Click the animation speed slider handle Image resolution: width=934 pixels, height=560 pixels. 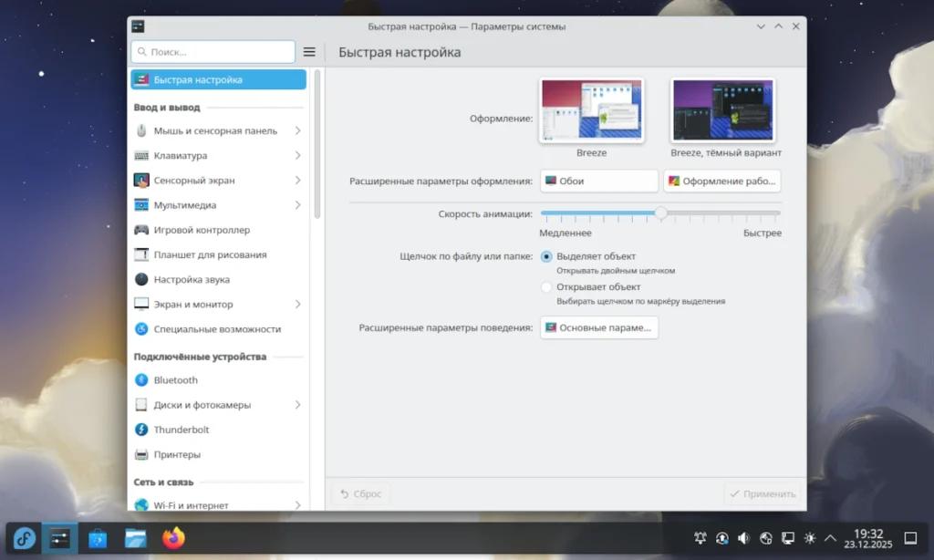coord(660,213)
